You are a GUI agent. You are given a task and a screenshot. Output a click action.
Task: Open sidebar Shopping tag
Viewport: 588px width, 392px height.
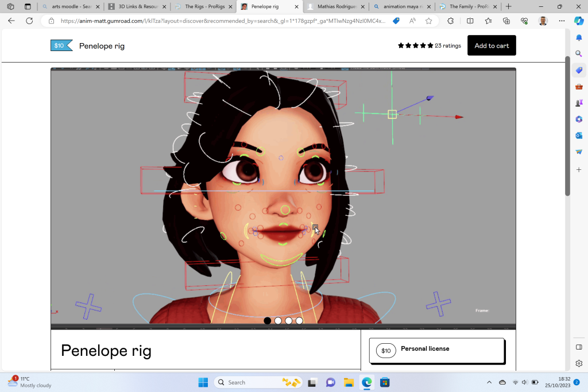tap(579, 70)
